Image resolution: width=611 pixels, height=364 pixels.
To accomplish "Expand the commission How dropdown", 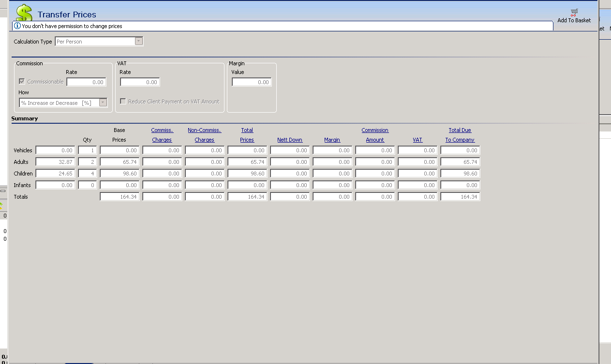I will pos(103,102).
